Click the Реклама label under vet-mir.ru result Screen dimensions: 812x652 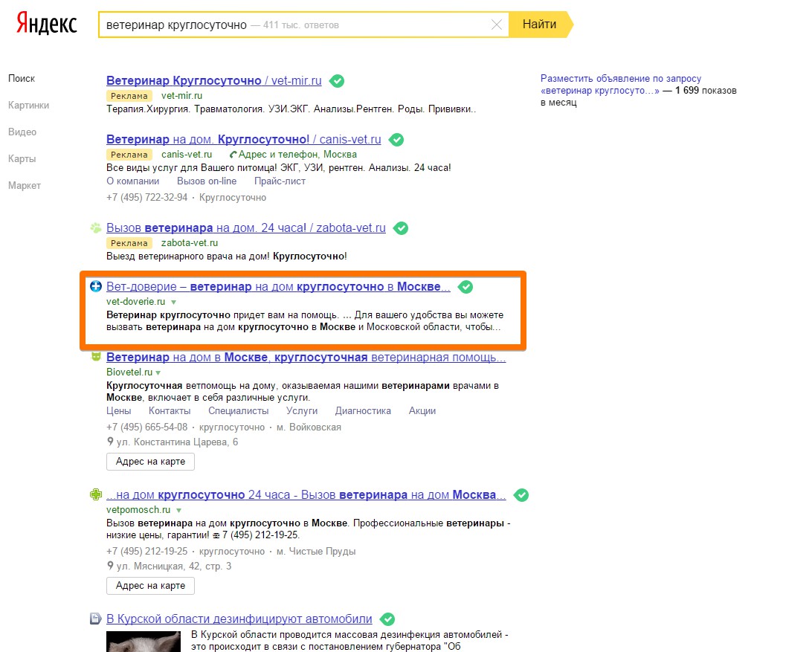[129, 96]
